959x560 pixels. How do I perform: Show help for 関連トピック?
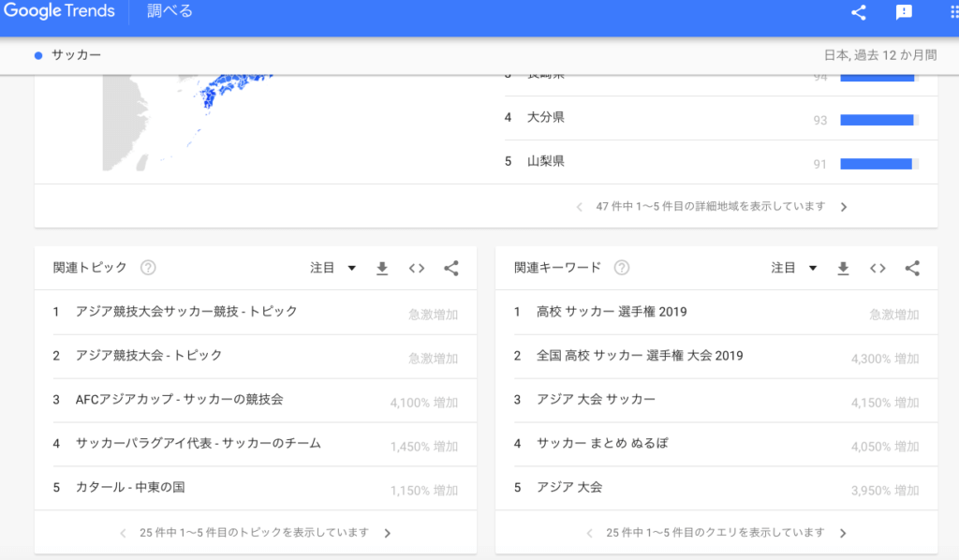pyautogui.click(x=148, y=268)
